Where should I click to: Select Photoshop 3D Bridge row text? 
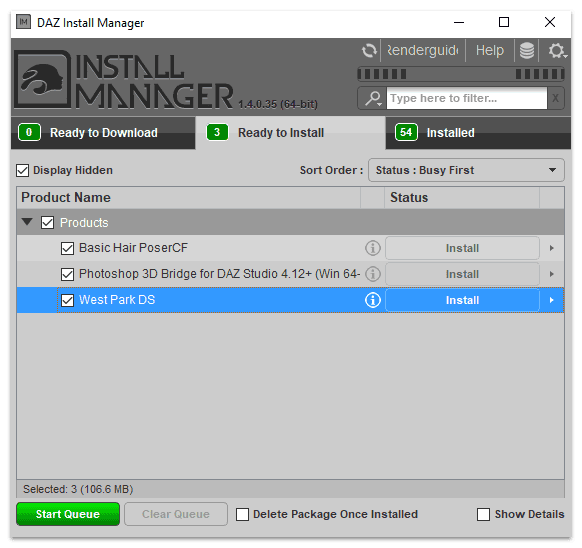point(219,274)
